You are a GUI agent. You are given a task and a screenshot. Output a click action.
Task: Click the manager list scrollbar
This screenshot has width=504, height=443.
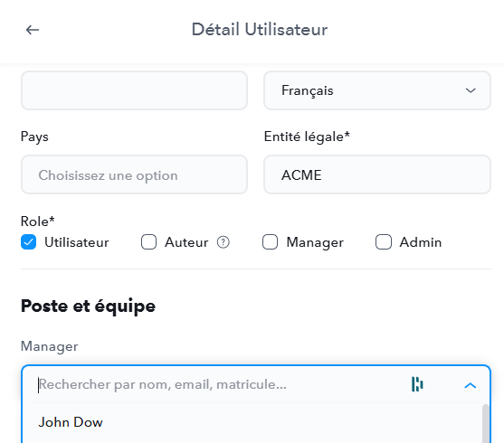click(x=485, y=423)
